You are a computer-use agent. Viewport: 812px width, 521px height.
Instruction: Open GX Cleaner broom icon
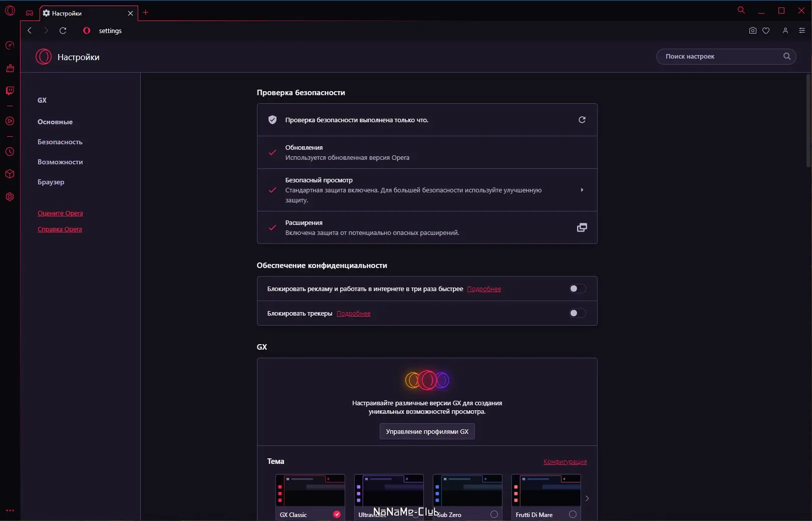(x=10, y=68)
